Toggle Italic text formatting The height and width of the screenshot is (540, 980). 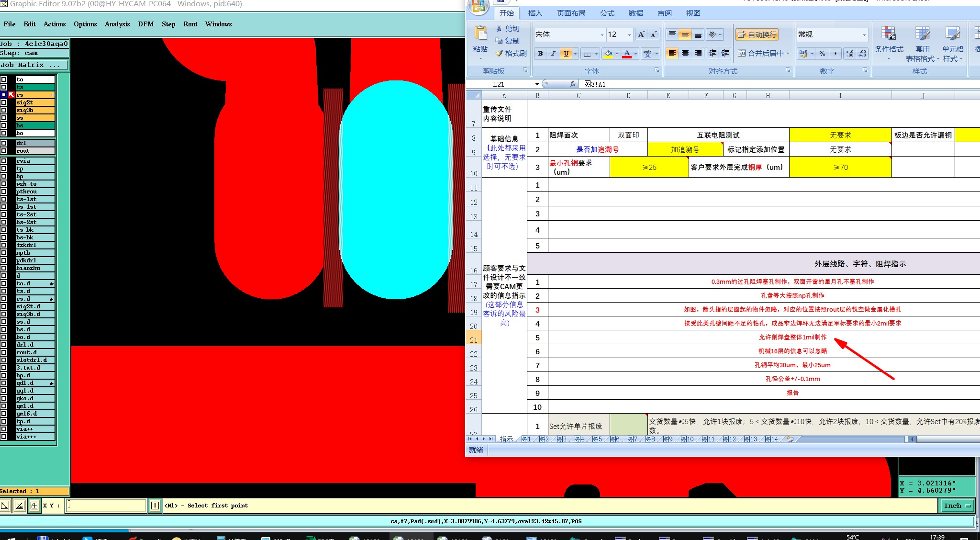pyautogui.click(x=553, y=54)
